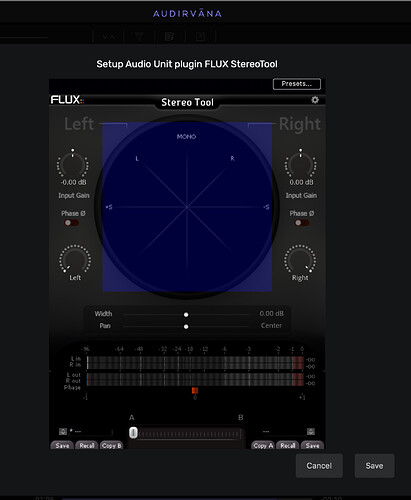411x500 pixels.
Task: Click the Width value 0.00 dB
Action: pos(271,314)
